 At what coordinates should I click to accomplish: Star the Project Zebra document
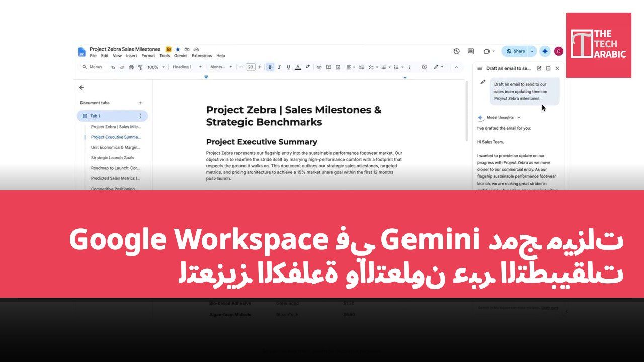(x=178, y=49)
